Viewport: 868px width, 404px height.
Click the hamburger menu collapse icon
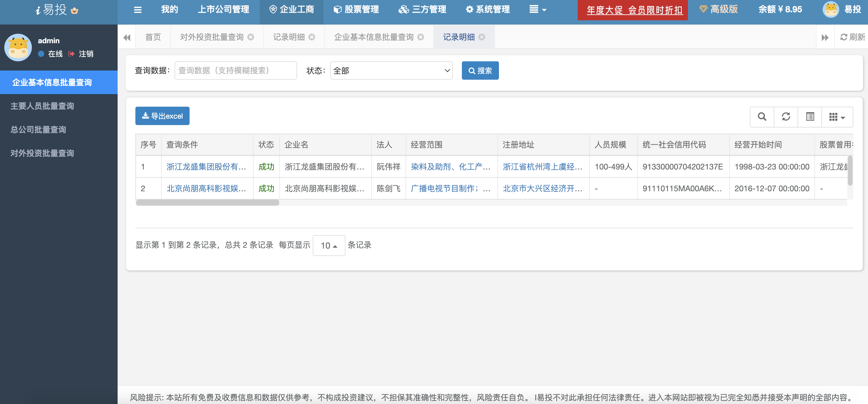pyautogui.click(x=138, y=10)
